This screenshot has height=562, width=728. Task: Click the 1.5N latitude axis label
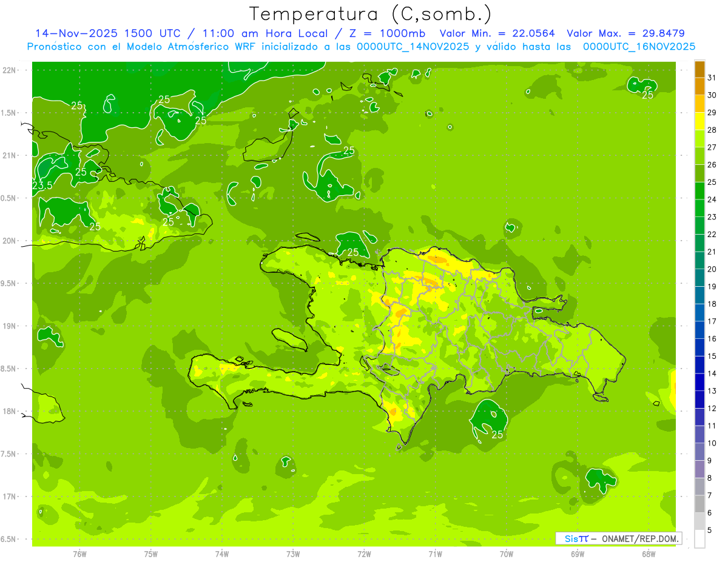coord(9,113)
